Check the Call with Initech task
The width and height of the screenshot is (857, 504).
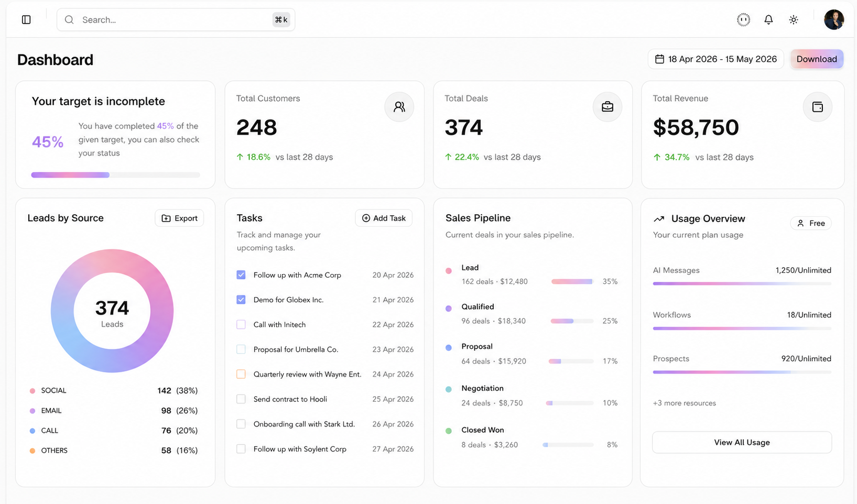(x=241, y=324)
